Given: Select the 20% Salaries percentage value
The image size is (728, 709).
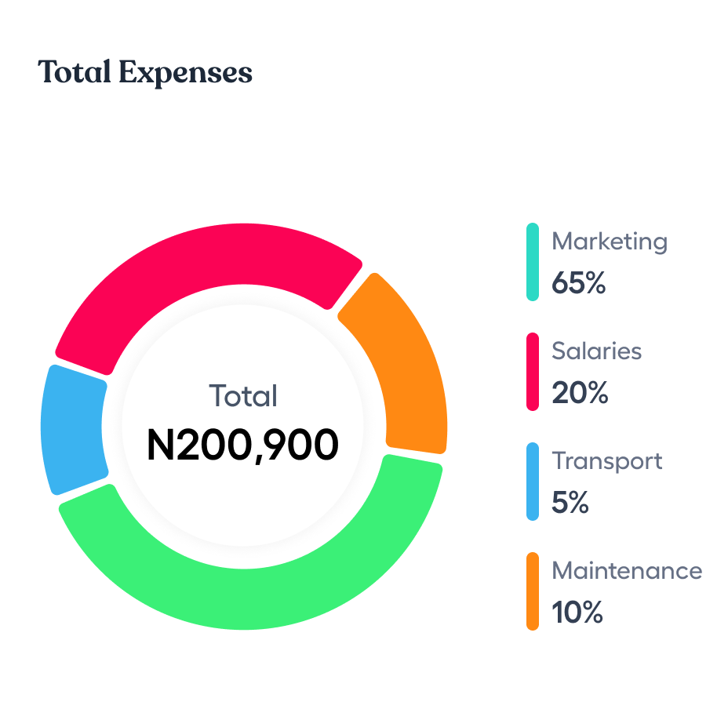Looking at the screenshot, I should 580,393.
